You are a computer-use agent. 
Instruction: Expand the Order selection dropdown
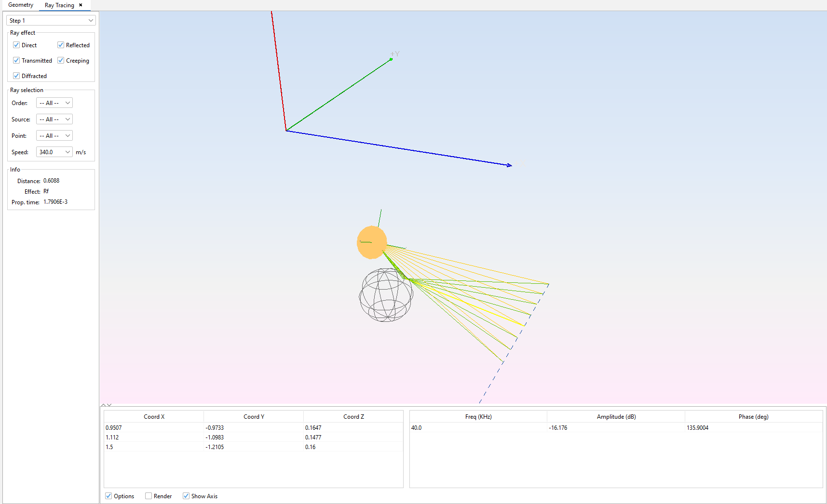click(54, 103)
